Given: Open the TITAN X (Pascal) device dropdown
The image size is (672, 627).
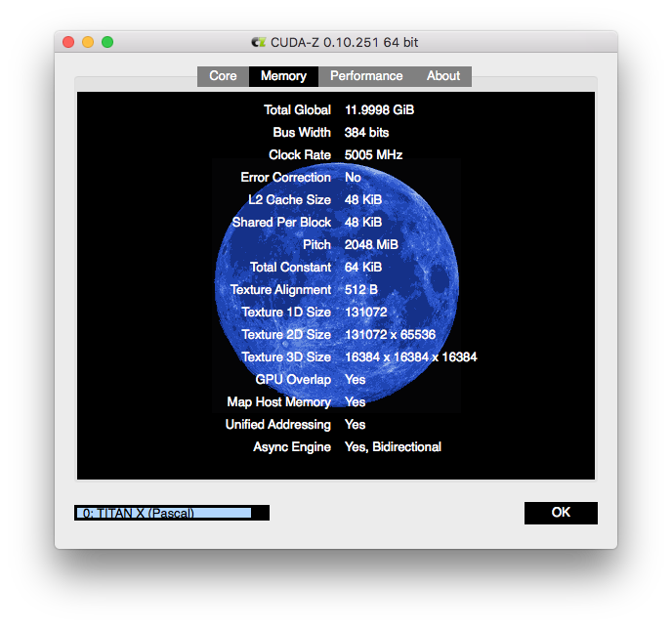Looking at the screenshot, I should 171,513.
